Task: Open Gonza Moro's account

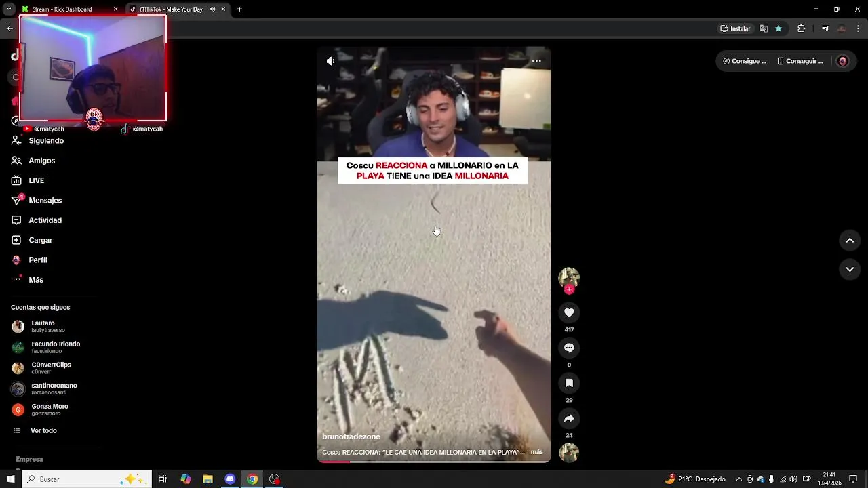Action: (40, 409)
